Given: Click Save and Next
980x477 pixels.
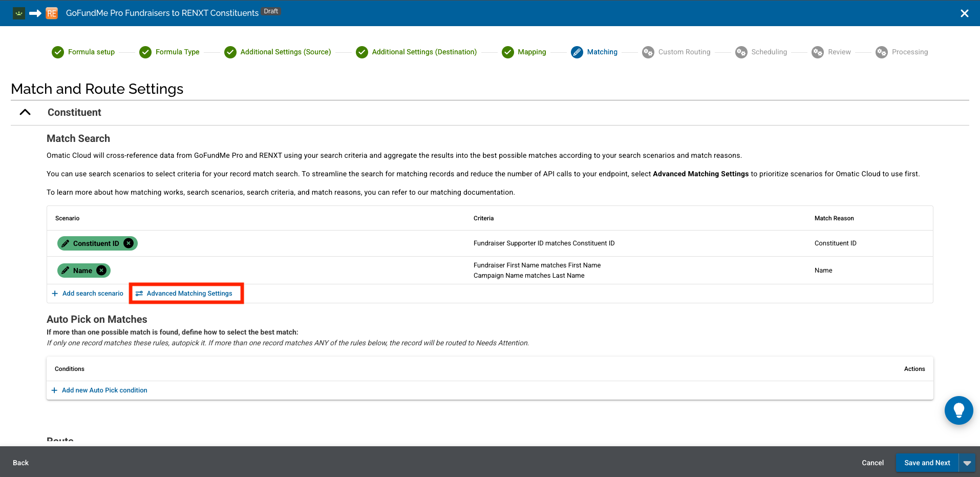Looking at the screenshot, I should pyautogui.click(x=927, y=463).
